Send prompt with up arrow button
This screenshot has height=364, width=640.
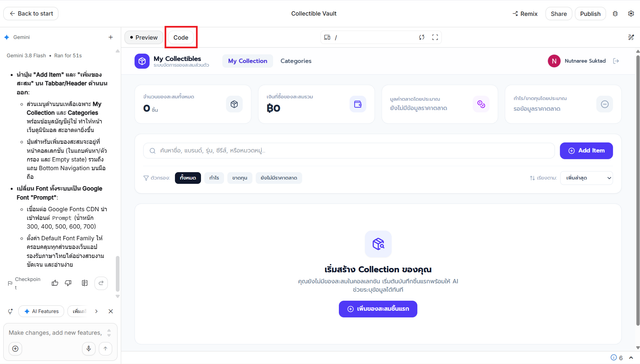(105, 348)
